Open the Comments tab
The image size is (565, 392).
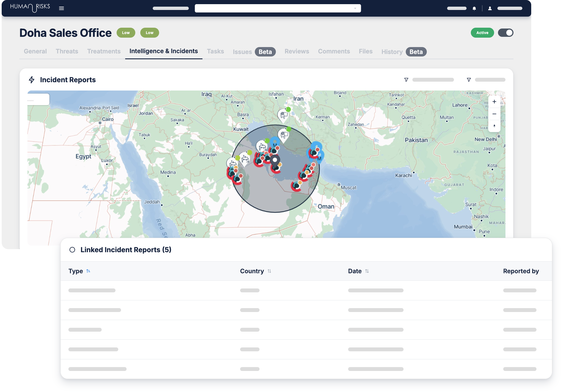click(x=334, y=51)
